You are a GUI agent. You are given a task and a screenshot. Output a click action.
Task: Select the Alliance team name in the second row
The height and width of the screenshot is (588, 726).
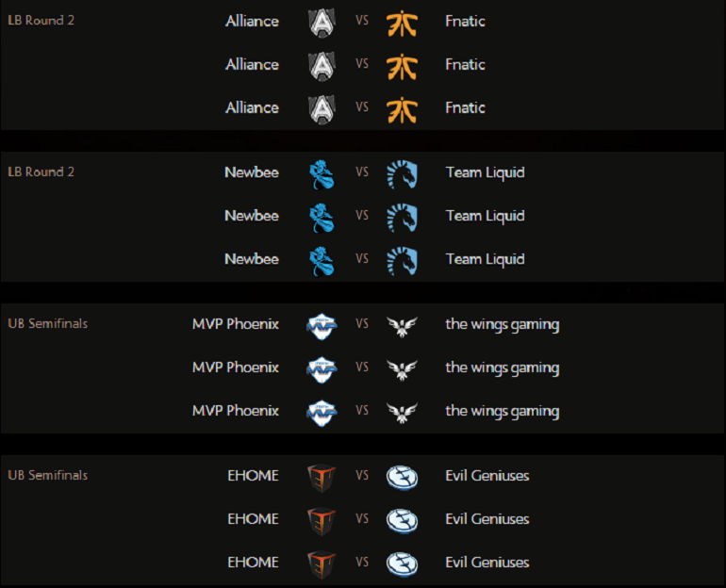point(253,64)
